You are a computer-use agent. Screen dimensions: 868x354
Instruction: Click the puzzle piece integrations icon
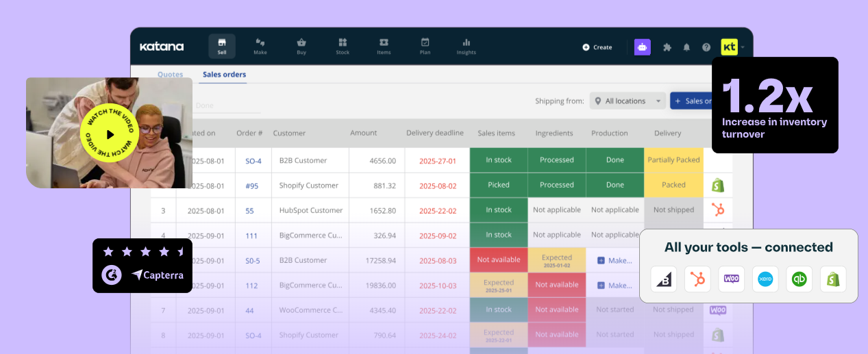click(667, 47)
